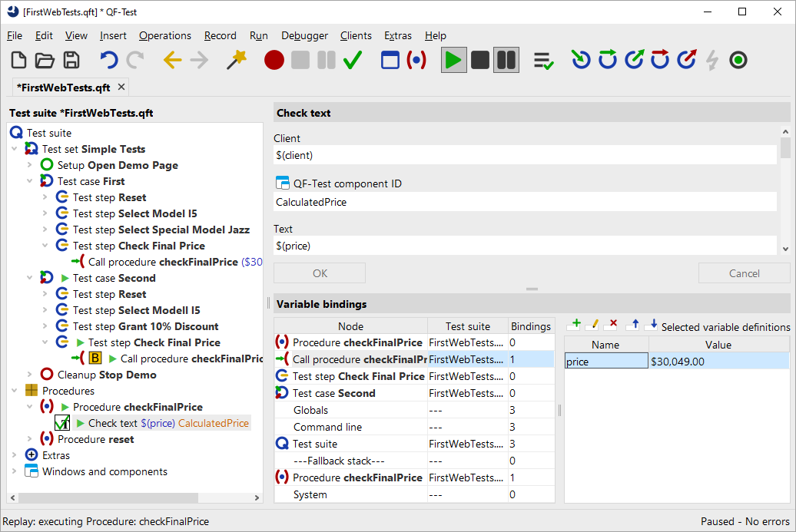796x532 pixels.
Task: Move variable definition down arrow
Action: tap(652, 324)
